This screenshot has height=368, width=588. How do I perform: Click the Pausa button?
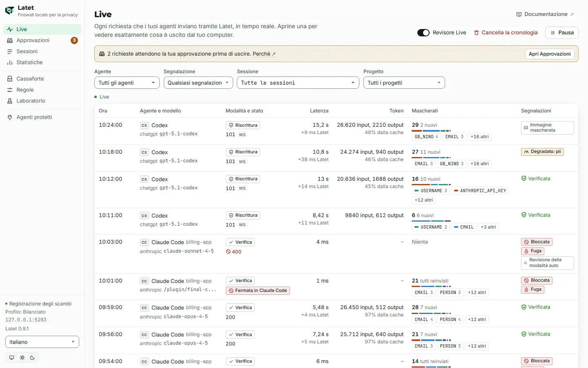pyautogui.click(x=562, y=33)
